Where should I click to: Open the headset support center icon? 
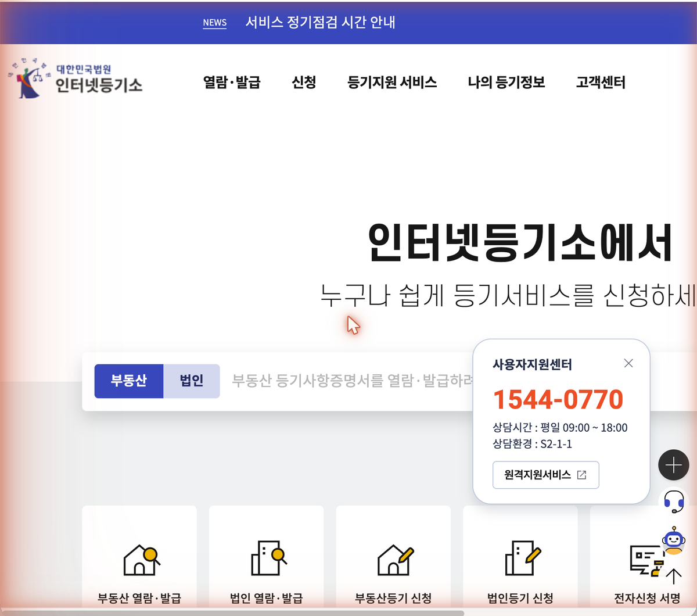pos(673,502)
